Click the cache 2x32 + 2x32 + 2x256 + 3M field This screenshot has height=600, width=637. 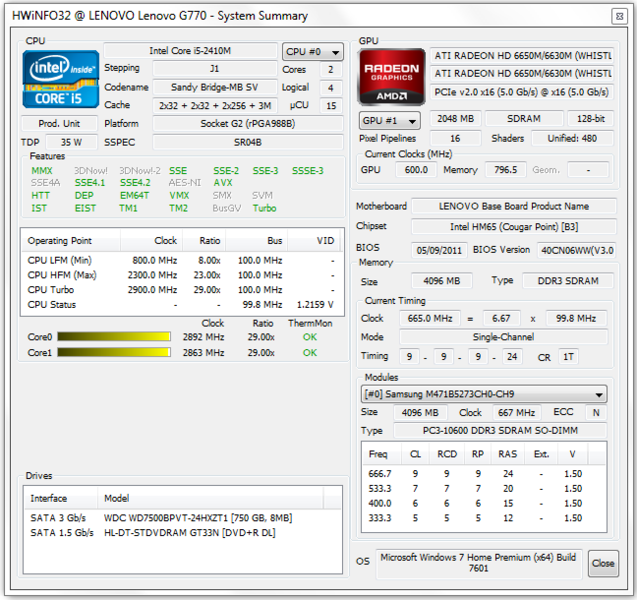coord(215,106)
